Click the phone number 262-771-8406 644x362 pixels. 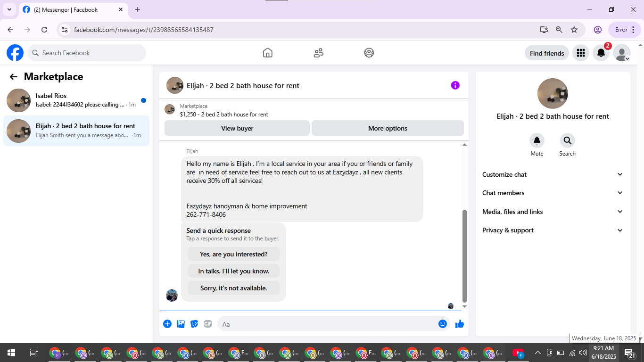[206, 214]
